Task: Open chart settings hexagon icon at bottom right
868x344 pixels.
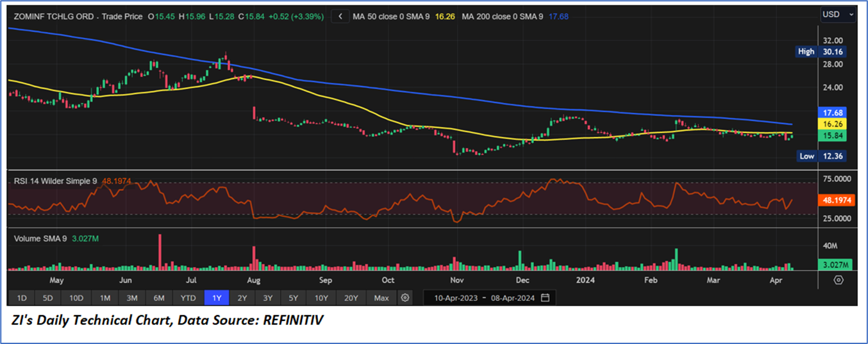Action: [x=839, y=280]
